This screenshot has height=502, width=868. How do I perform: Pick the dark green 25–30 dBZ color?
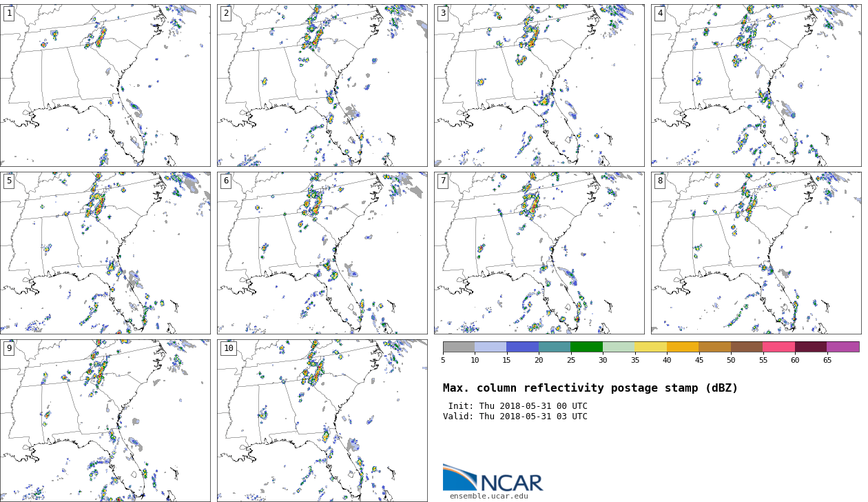tap(586, 347)
